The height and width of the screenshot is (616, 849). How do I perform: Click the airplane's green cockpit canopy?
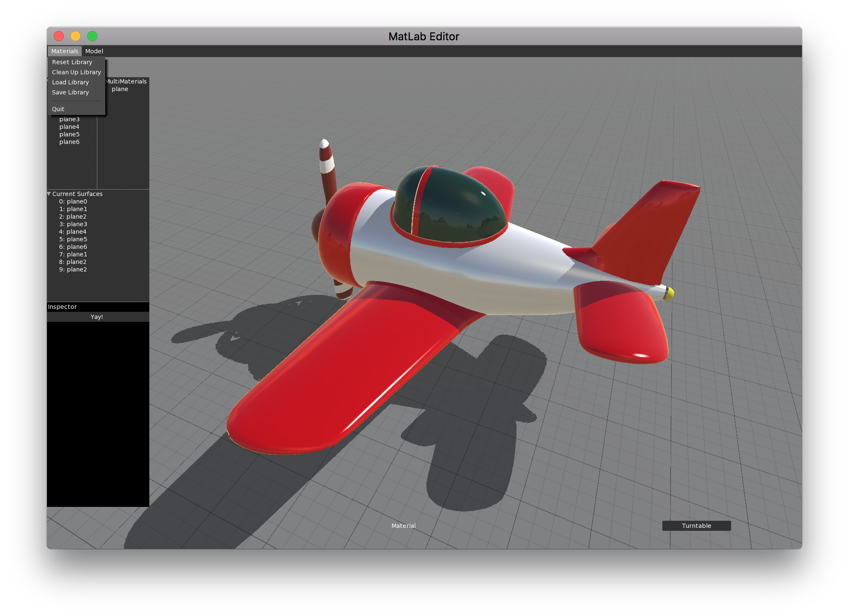(x=453, y=206)
